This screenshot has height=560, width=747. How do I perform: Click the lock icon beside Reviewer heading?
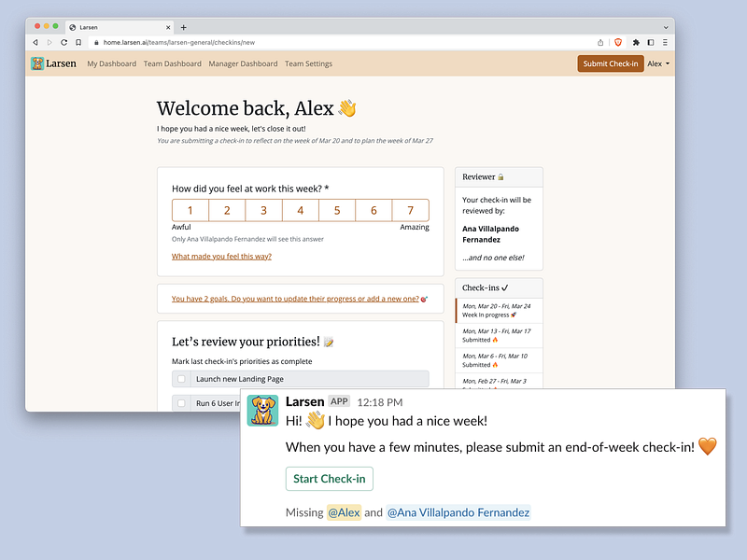(500, 177)
